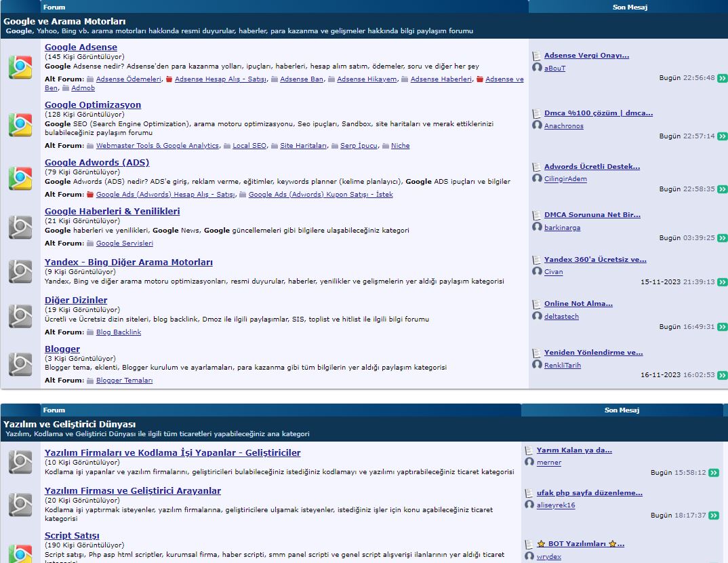
Task: Go to last post arrow at 15:58:12
Action: [x=714, y=473]
